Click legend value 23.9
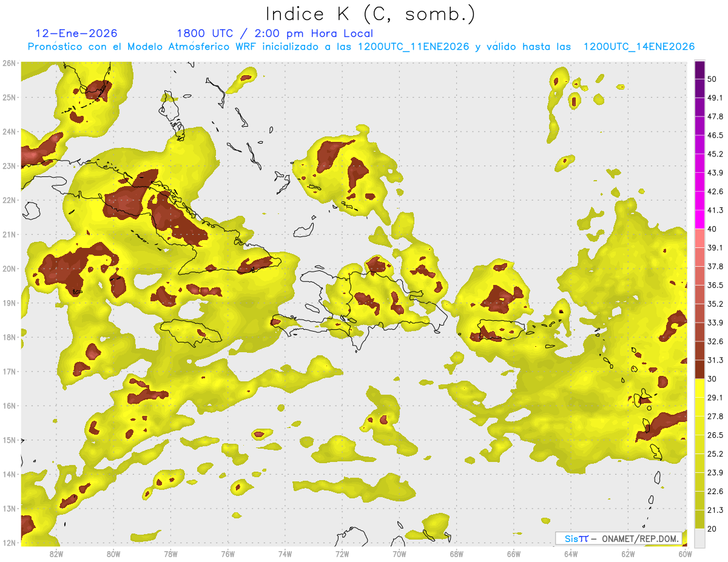Image resolution: width=728 pixels, height=562 pixels. click(715, 473)
